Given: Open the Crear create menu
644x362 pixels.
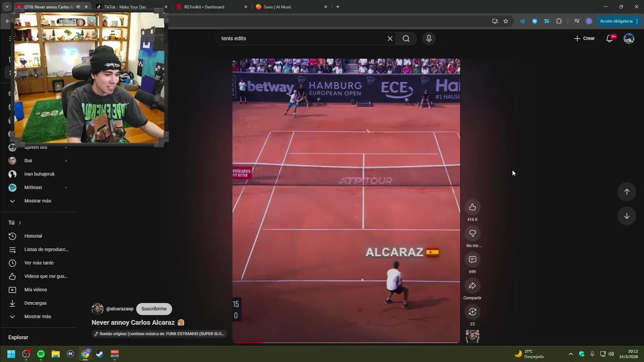Looking at the screenshot, I should click(584, 38).
